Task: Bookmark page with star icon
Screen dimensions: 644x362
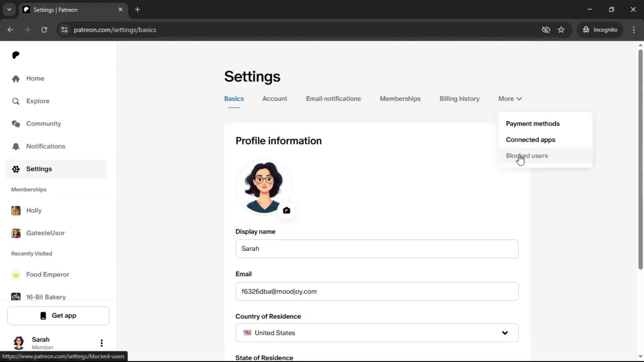Action: coord(561,30)
